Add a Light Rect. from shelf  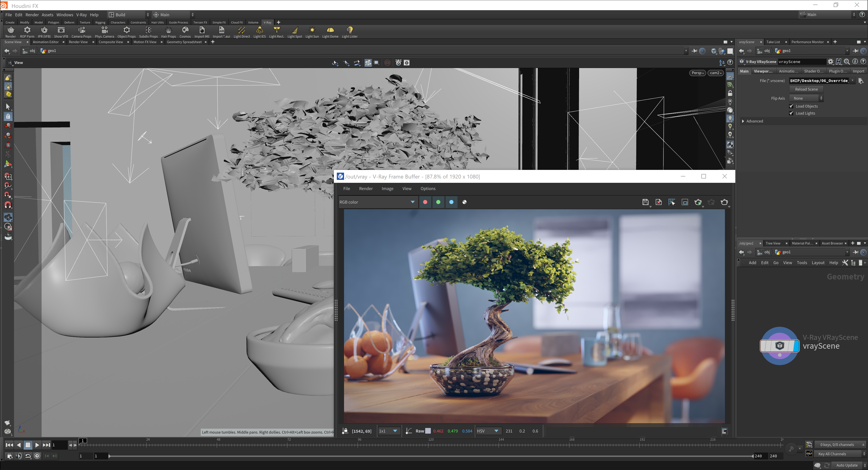[276, 32]
